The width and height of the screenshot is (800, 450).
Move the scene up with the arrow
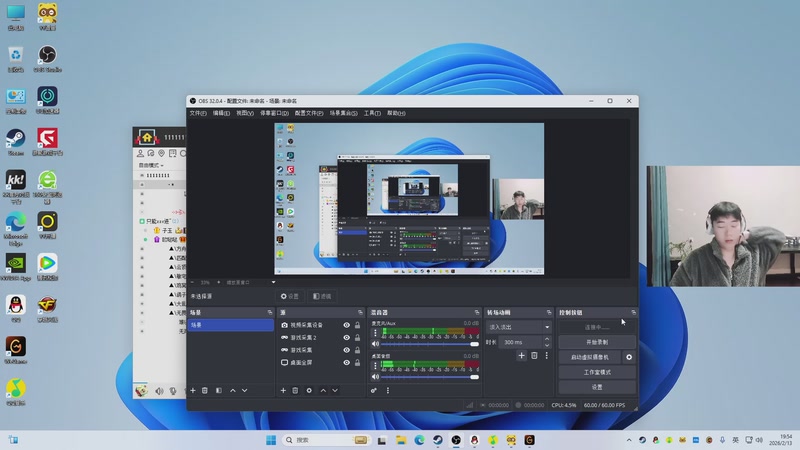(233, 390)
